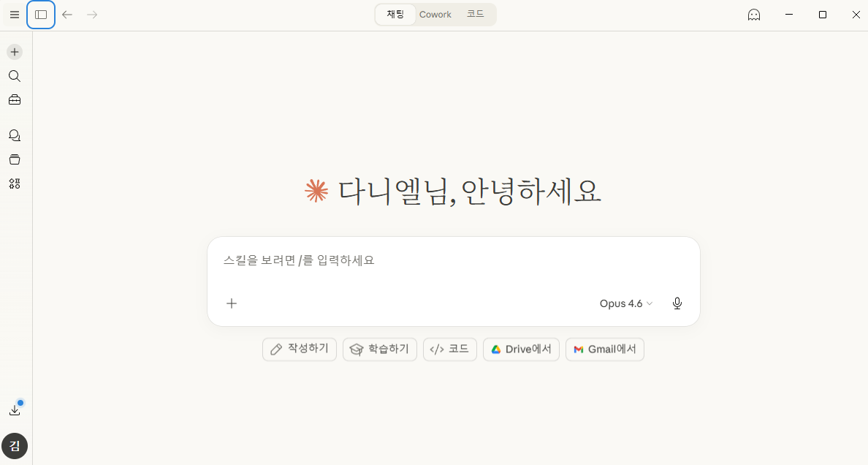This screenshot has height=465, width=868.
Task: Click the attachment plus icon in message box
Action: point(232,303)
